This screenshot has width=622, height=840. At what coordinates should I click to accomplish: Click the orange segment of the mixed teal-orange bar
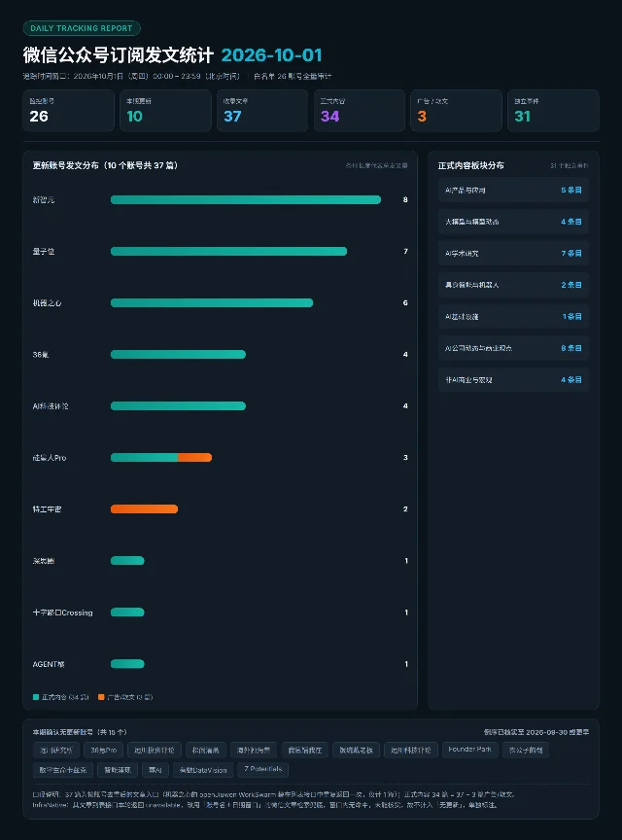(195, 458)
